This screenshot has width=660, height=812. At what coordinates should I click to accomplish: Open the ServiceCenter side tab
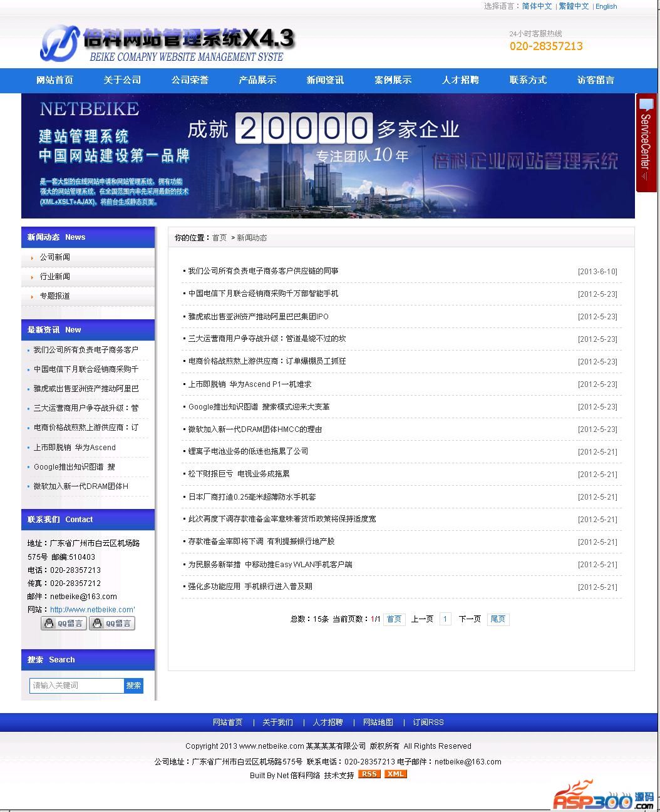pyautogui.click(x=646, y=142)
